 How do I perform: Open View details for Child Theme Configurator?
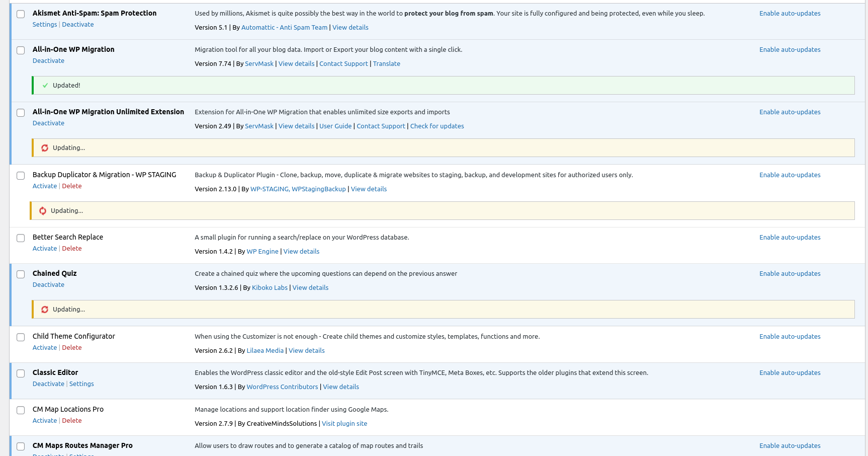306,351
